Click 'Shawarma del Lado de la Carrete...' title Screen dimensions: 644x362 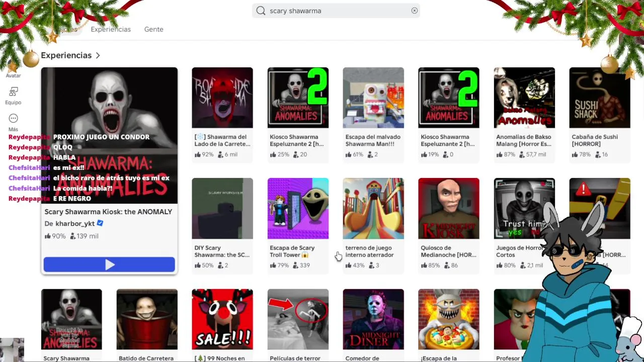click(x=222, y=140)
